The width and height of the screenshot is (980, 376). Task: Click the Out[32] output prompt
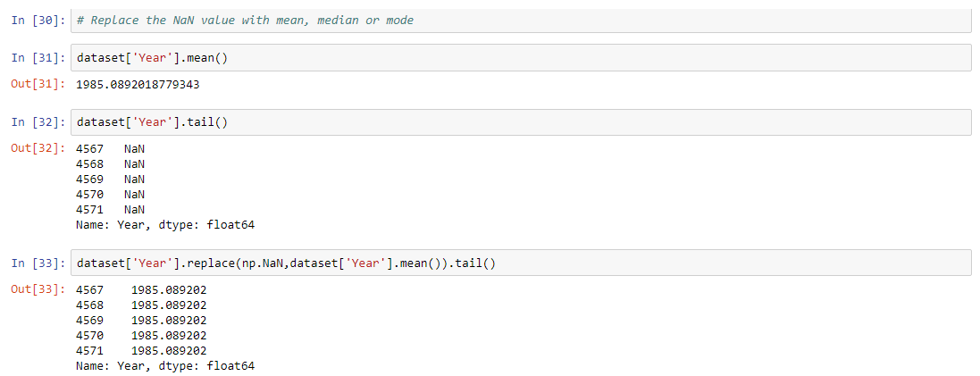tap(38, 148)
